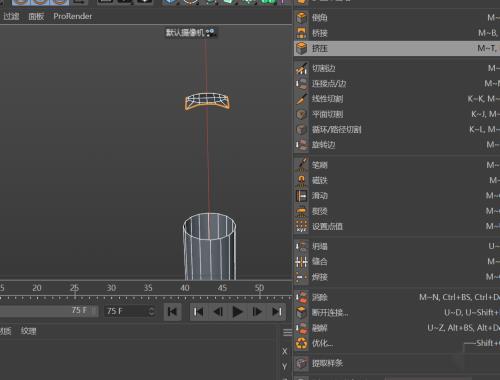Select the 缝合 stitch and sew tool
The width and height of the screenshot is (500, 380).
coord(397,262)
